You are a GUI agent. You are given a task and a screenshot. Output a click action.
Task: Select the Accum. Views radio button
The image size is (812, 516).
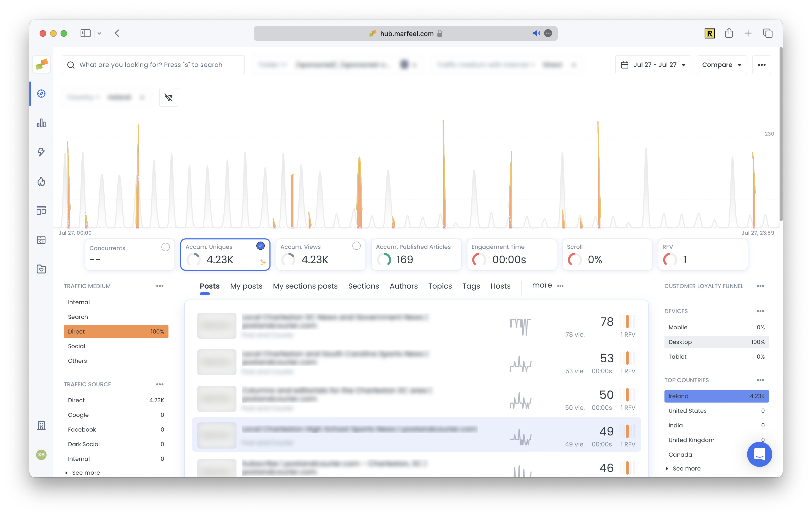point(356,246)
